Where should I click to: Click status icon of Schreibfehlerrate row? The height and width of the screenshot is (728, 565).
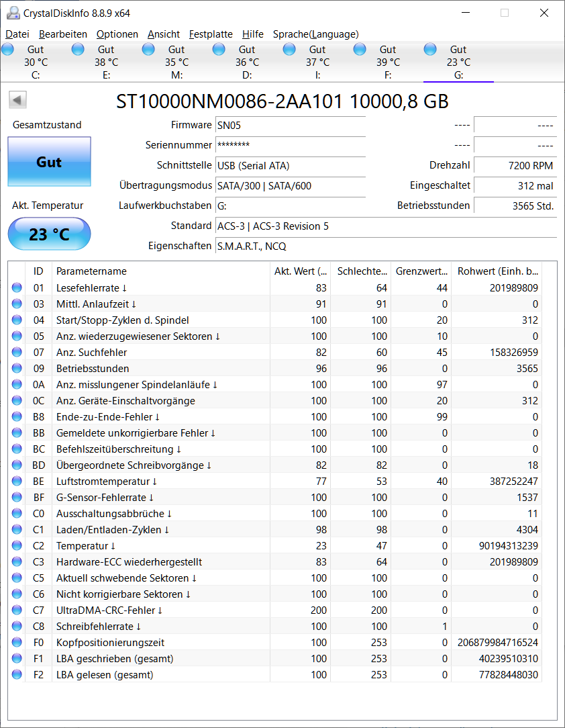[x=17, y=626]
